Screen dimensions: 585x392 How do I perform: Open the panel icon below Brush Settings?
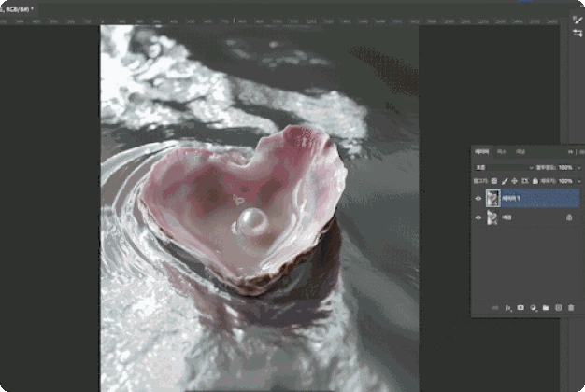[578, 34]
